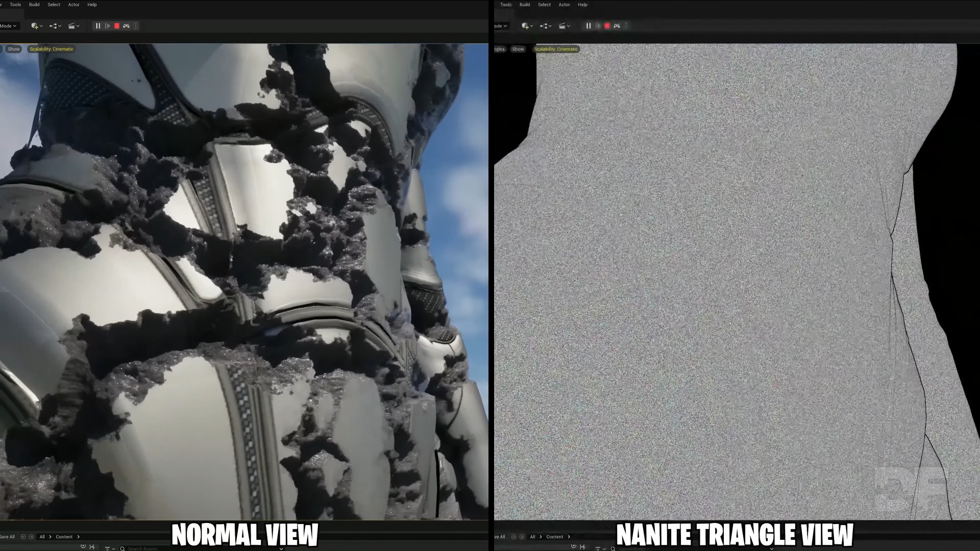The image size is (980, 551).
Task: Pause simulation in the left editor toolbar
Action: (97, 26)
